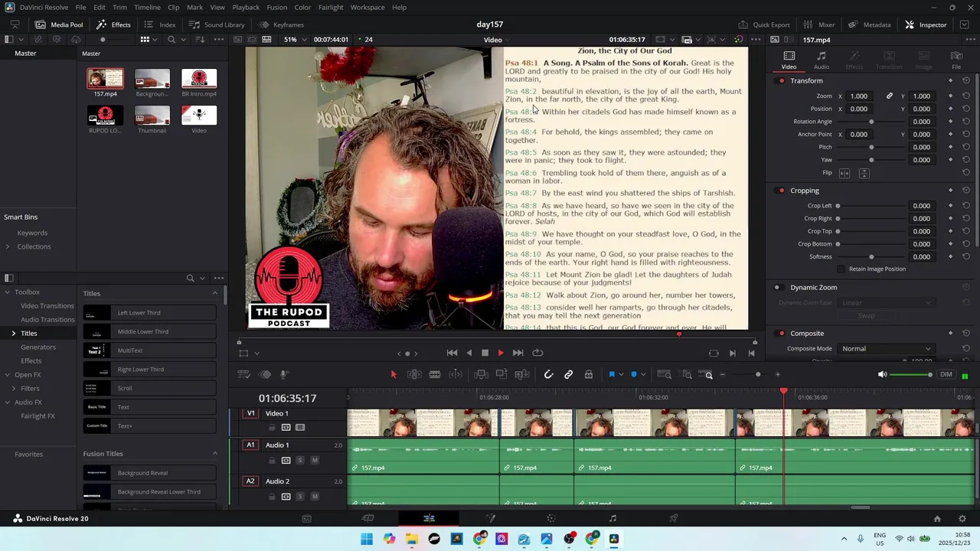The width and height of the screenshot is (980, 551).
Task: Toggle the Inspector panel
Action: [925, 24]
